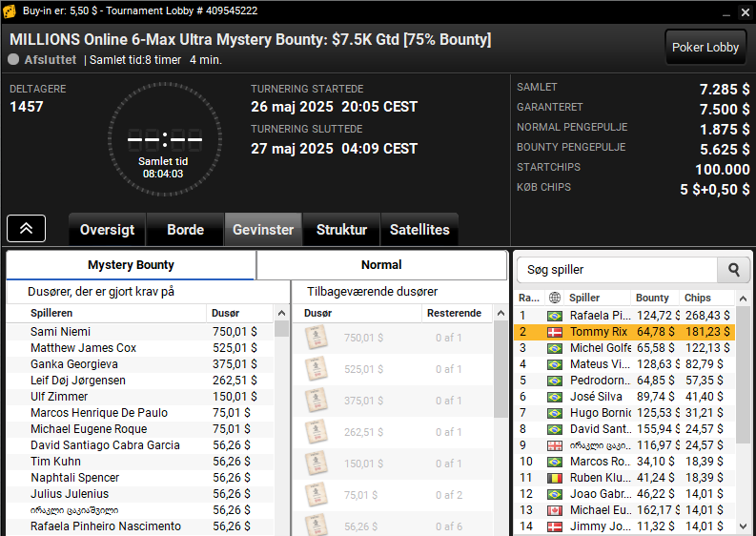Click the search magnifier icon
756x536 pixels.
[x=733, y=270]
